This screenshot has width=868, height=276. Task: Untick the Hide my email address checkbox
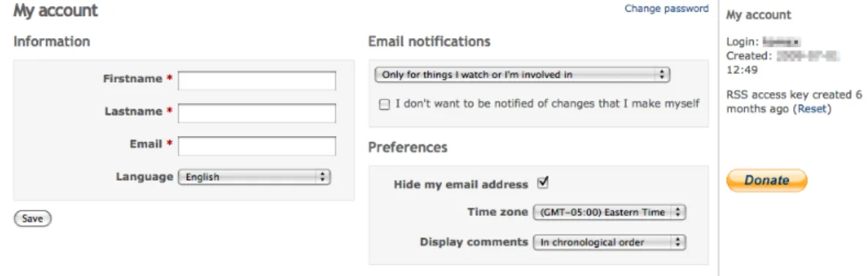click(x=543, y=182)
